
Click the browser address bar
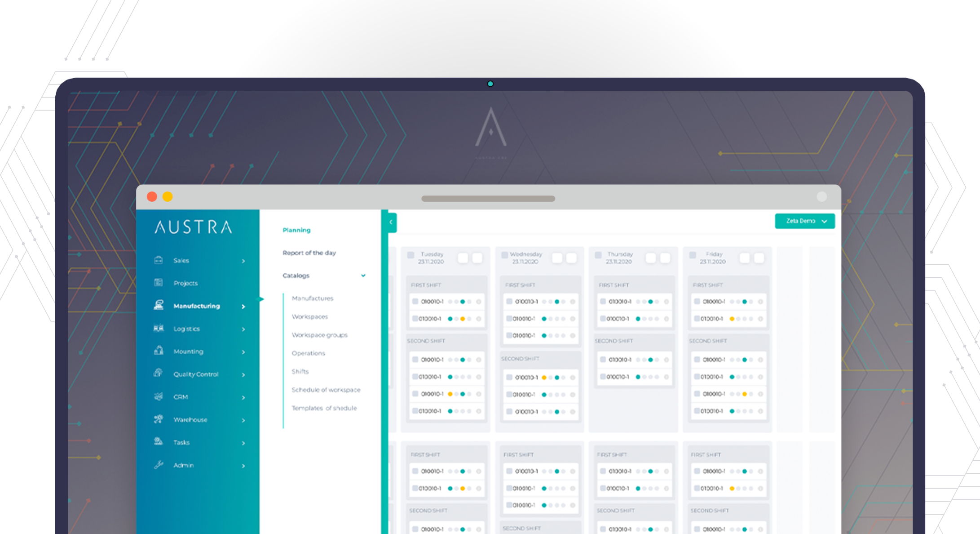[488, 198]
